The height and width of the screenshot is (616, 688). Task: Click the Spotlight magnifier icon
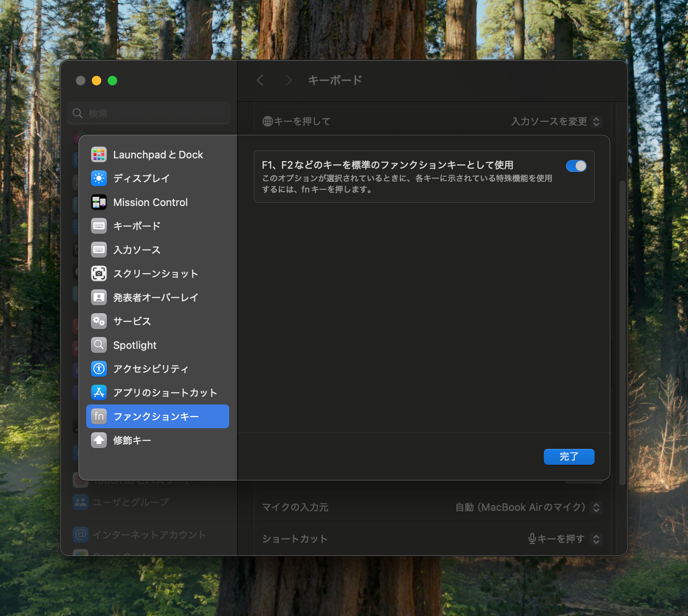[x=99, y=345]
